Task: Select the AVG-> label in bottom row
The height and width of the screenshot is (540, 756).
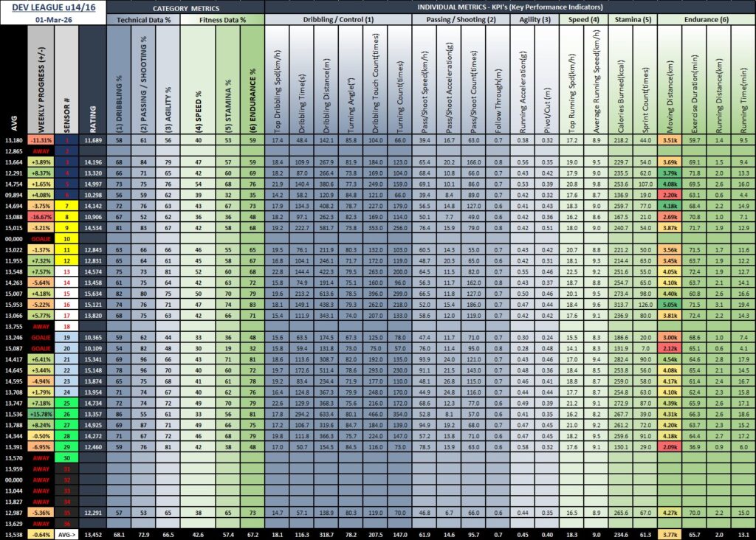Action: point(66,535)
